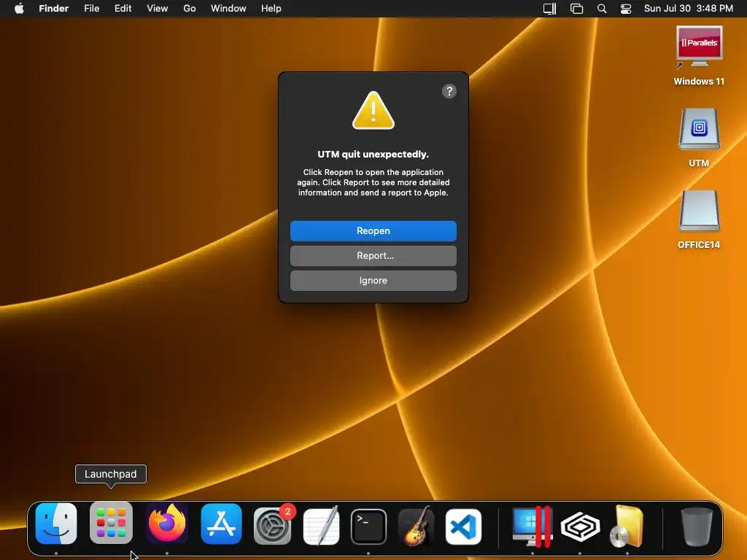Viewport: 747px width, 560px height.
Task: Click the help question mark in dialog
Action: pos(449,91)
